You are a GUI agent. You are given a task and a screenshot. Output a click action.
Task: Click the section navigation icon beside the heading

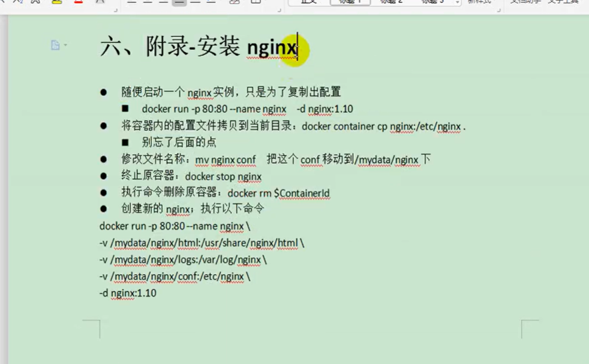pyautogui.click(x=55, y=45)
